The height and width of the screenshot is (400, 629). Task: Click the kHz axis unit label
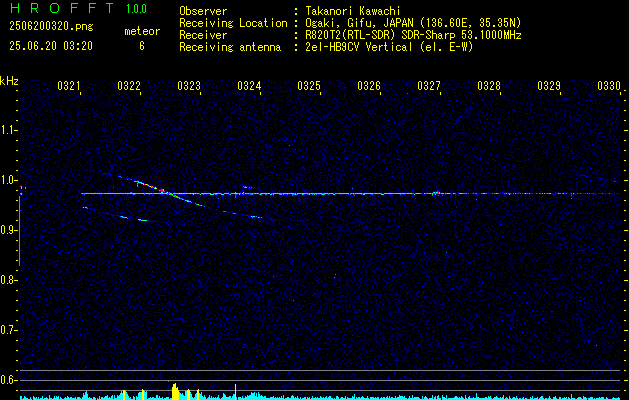click(9, 81)
